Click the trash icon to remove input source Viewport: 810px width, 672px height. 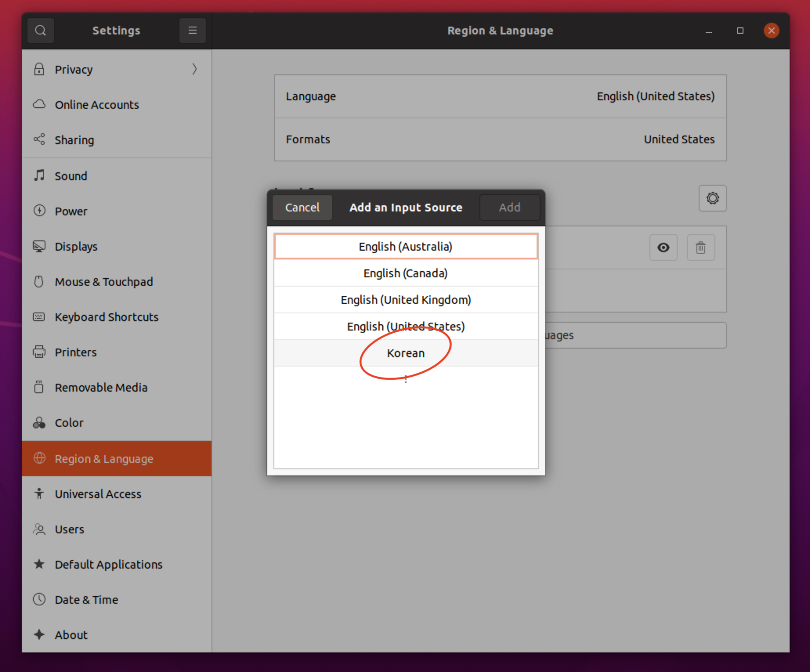click(700, 247)
